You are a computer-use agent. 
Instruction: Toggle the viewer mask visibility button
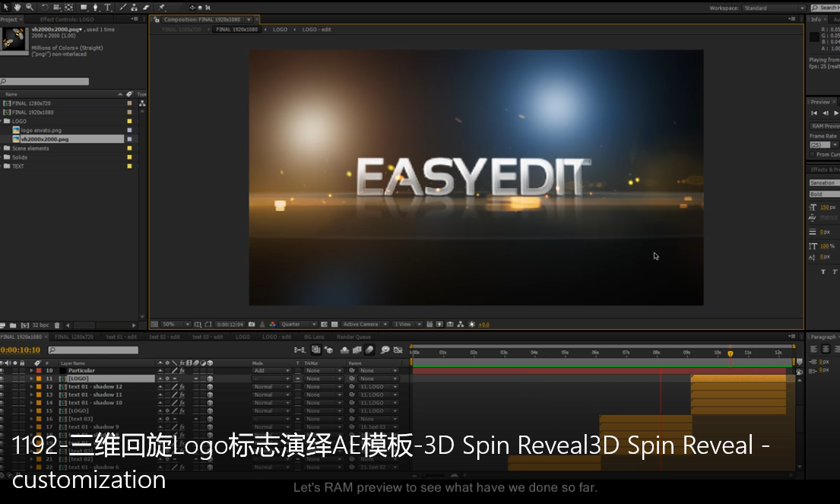click(x=208, y=324)
